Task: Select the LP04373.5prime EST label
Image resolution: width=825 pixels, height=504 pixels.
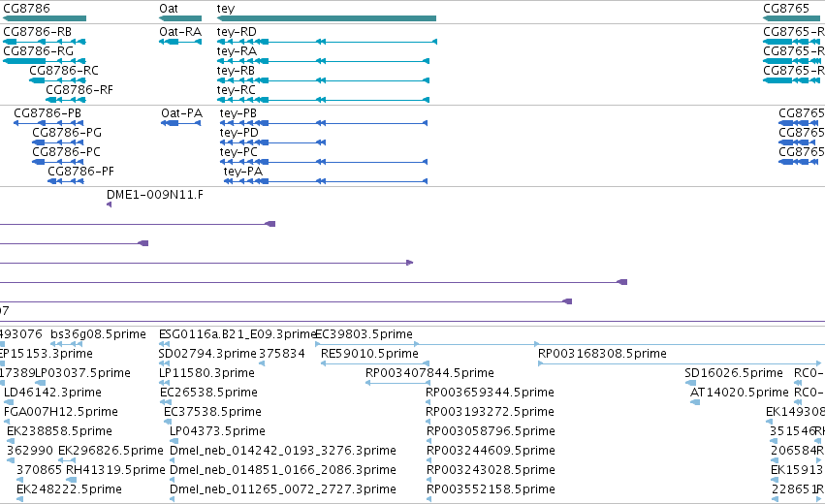Action: click(217, 431)
